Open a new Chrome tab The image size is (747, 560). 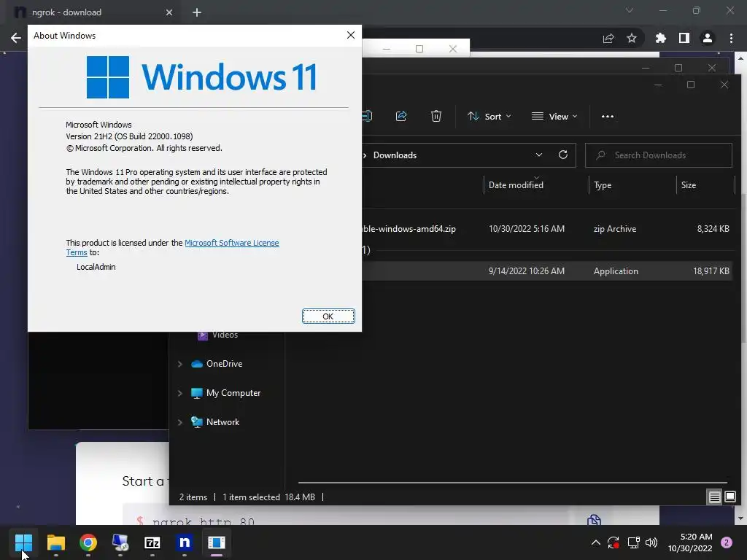click(x=197, y=12)
